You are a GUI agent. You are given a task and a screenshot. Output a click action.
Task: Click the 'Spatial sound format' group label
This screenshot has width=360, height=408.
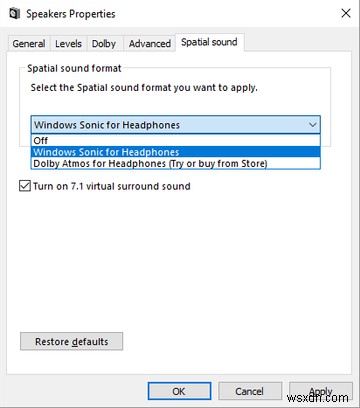(74, 68)
